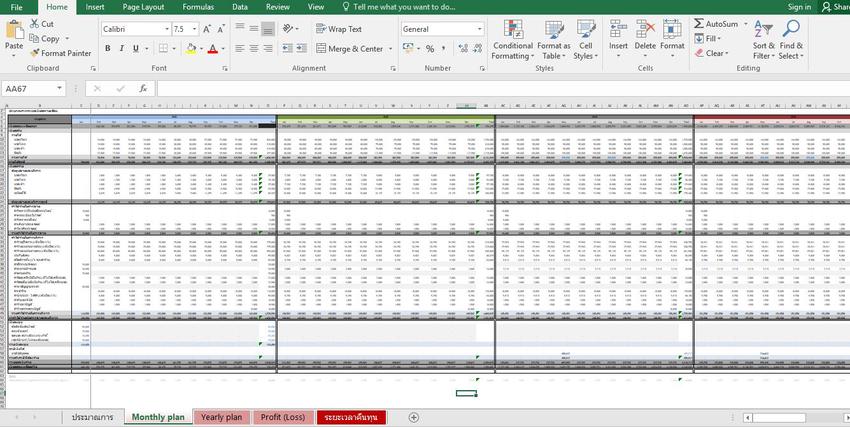Open Cell Styles gallery

pyautogui.click(x=585, y=40)
